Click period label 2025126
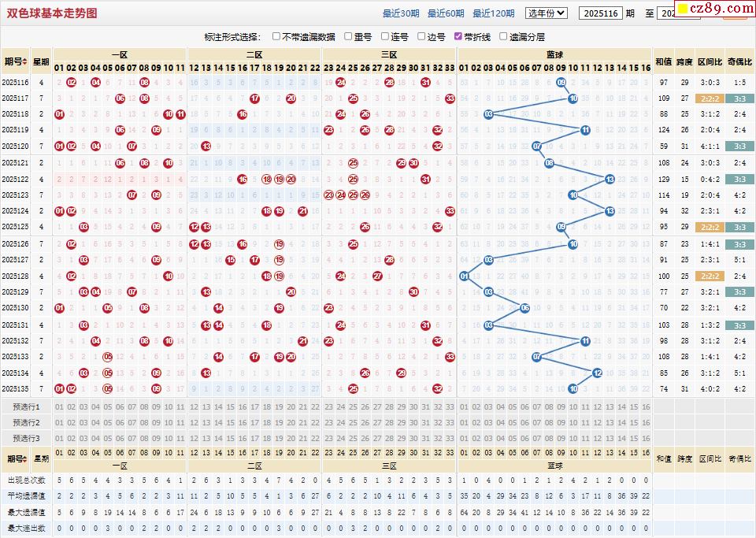756x538 pixels. click(x=16, y=244)
